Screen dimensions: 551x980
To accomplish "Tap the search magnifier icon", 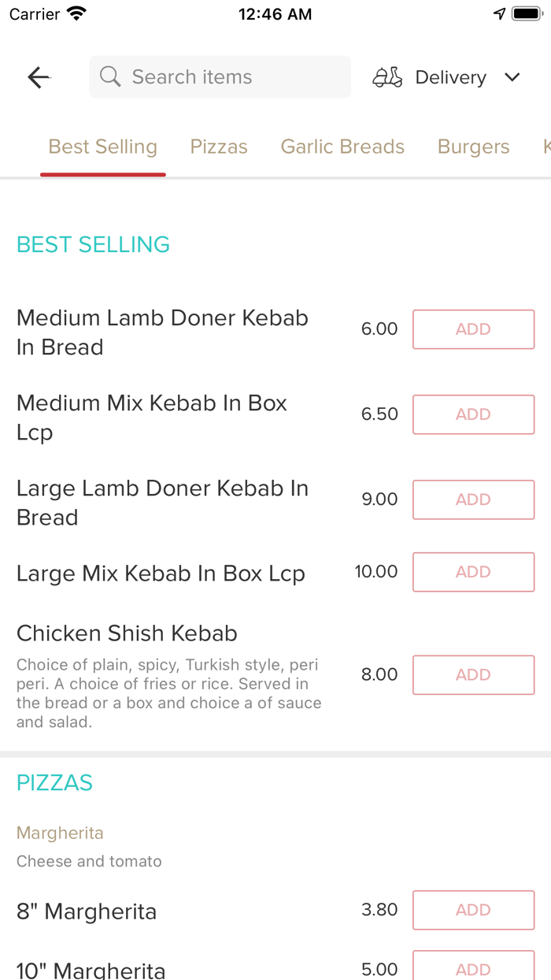I will (x=110, y=76).
